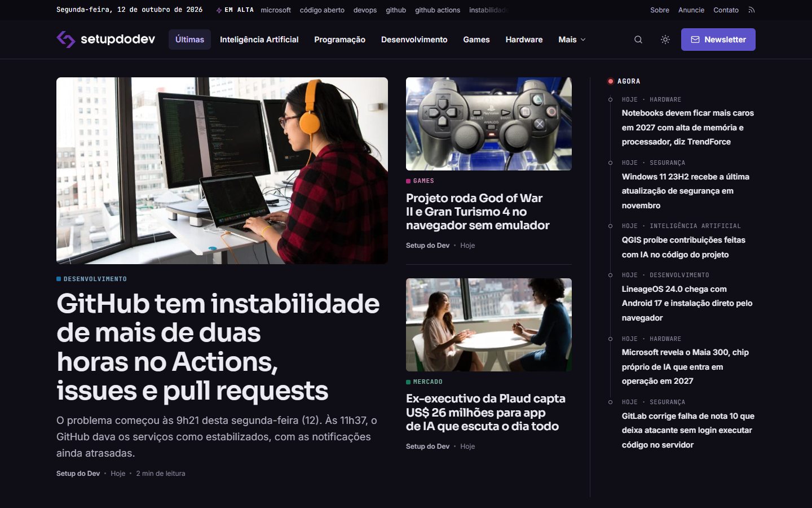Open the developer with headphones featured image
This screenshot has height=508, width=812.
tap(222, 170)
